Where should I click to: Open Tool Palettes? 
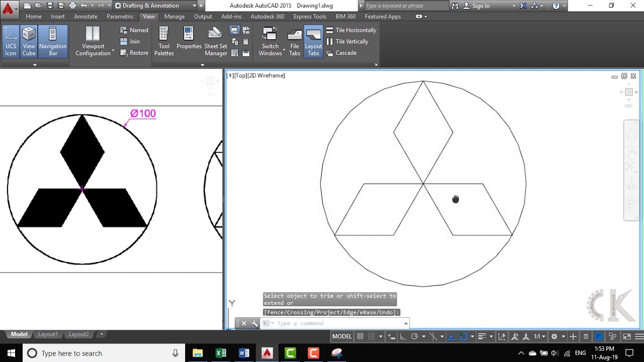pos(164,42)
